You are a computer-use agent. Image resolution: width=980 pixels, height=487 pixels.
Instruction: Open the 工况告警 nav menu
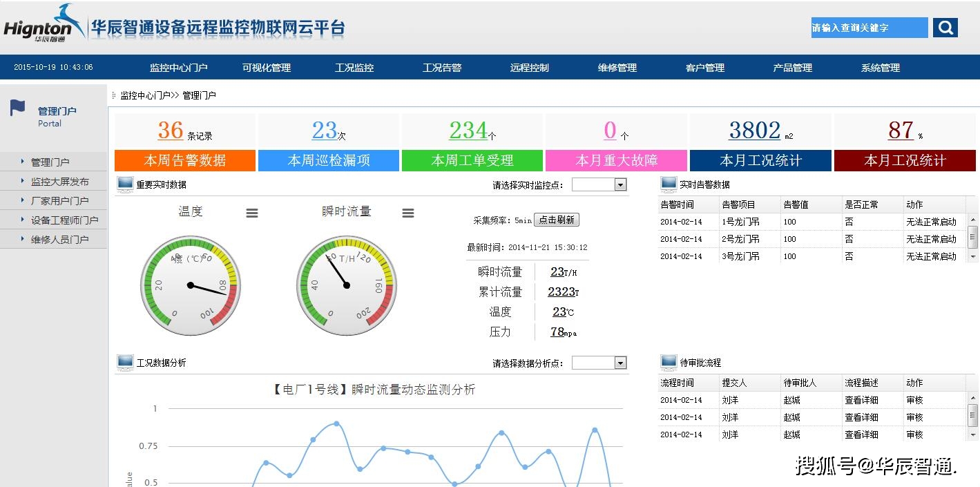tap(442, 68)
